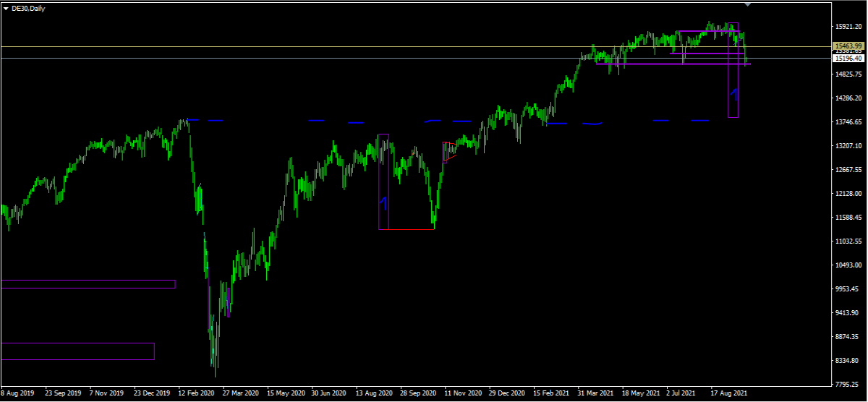Click the 15463.99 yellow price label
The image size is (868, 402).
click(x=848, y=46)
